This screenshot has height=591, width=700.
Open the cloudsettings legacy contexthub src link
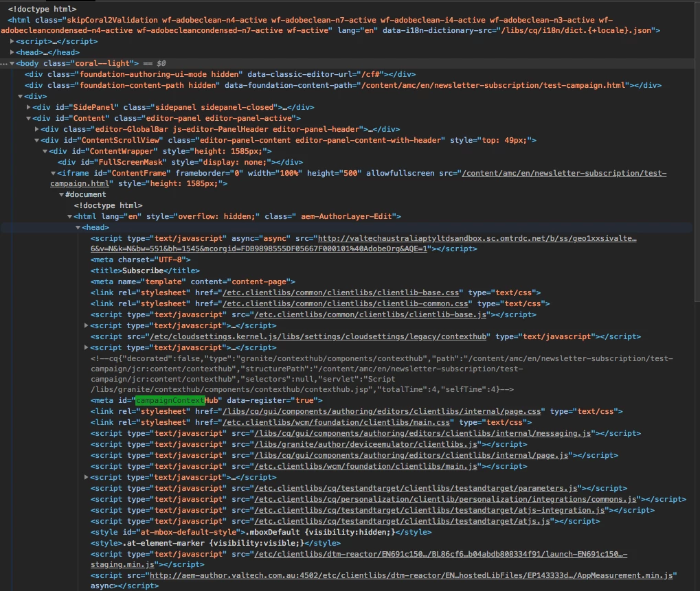pos(318,336)
